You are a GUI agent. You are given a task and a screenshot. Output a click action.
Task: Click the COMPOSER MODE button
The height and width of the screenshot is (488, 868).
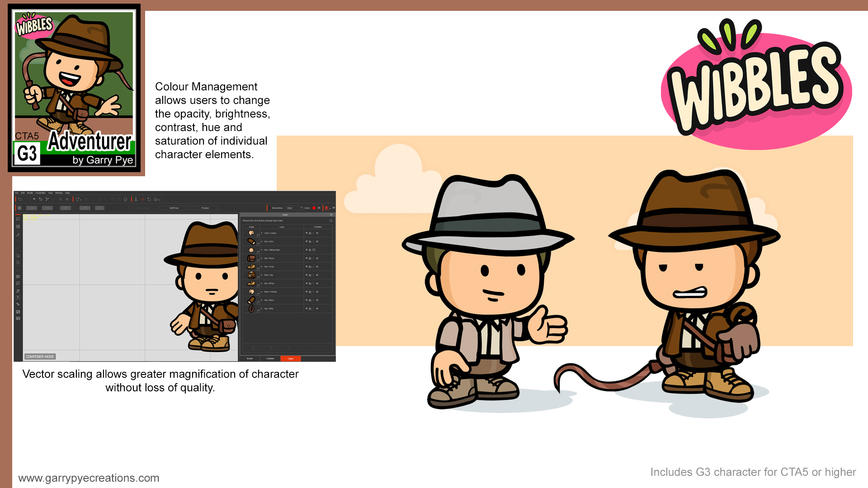[40, 357]
